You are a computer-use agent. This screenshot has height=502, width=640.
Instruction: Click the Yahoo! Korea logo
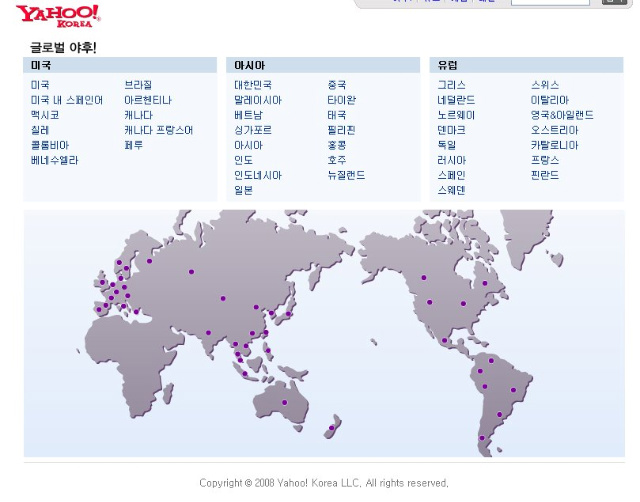[58, 16]
